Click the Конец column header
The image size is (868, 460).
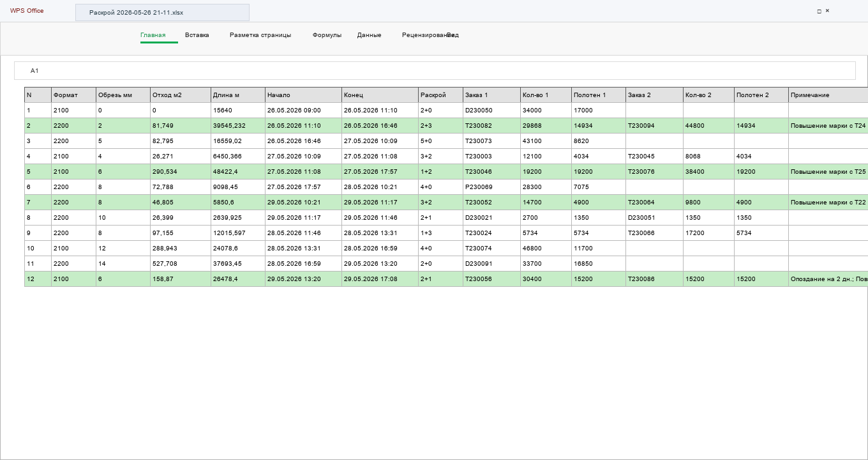[x=380, y=95]
